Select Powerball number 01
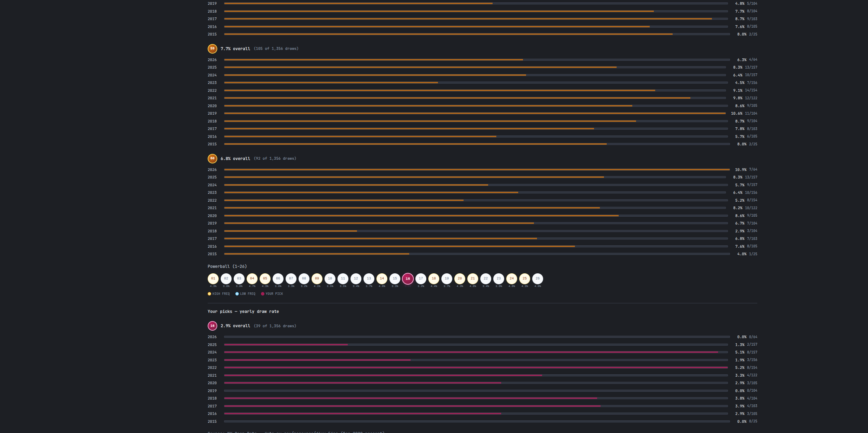Screen dimensions: 868x433 [213, 278]
